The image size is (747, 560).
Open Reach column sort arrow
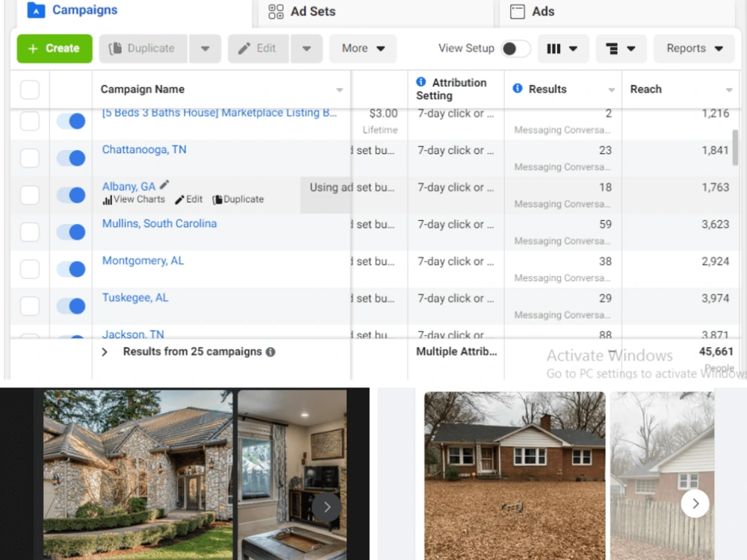729,90
